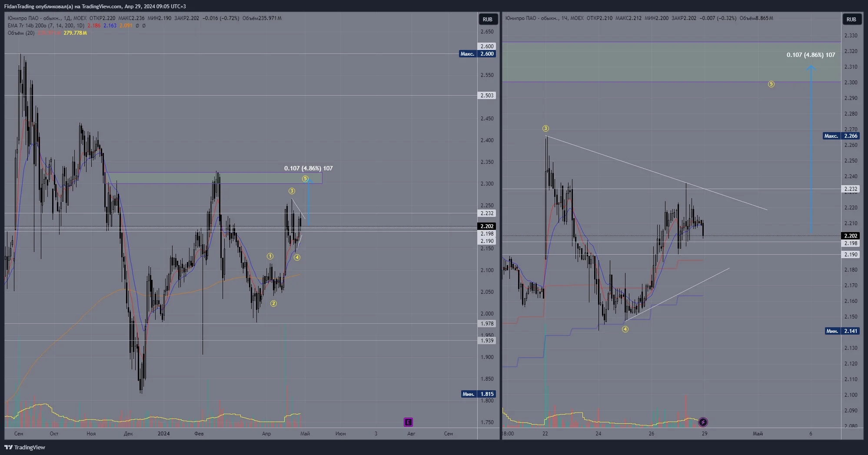Screen dimensions: 868x455
Task: Click the FidanTrading author name in the header
Action: (x=19, y=6)
